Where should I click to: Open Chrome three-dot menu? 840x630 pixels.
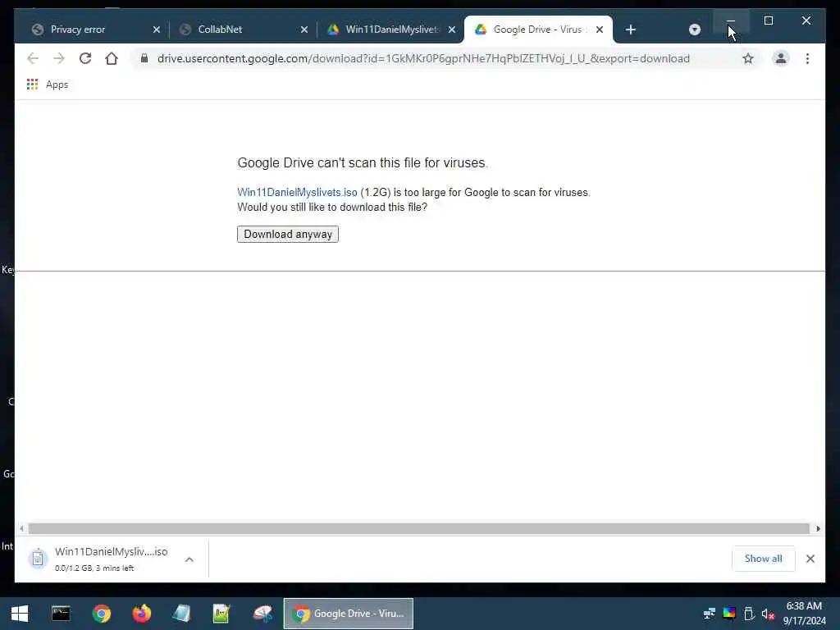pos(807,58)
